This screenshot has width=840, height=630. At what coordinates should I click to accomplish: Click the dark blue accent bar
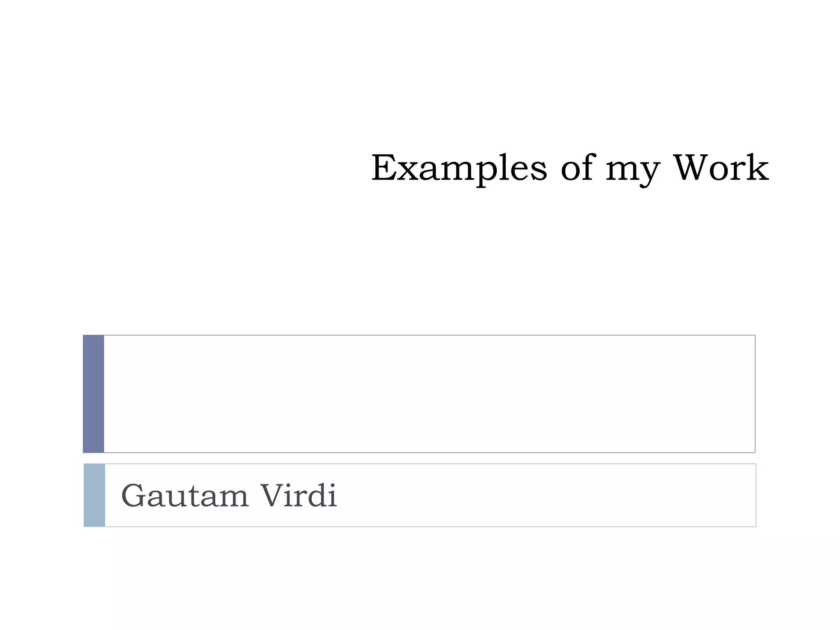(x=94, y=394)
